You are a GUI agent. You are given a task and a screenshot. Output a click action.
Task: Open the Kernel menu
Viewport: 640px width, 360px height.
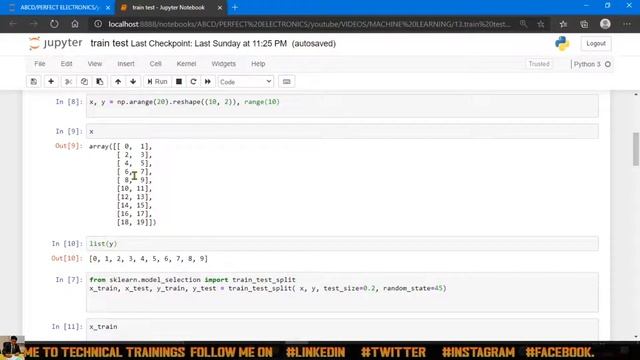click(186, 64)
